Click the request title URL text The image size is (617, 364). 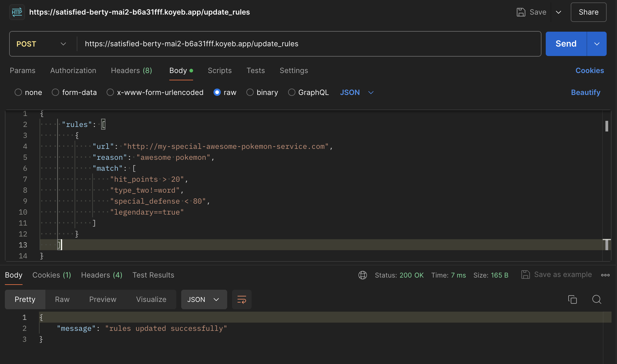pos(139,12)
